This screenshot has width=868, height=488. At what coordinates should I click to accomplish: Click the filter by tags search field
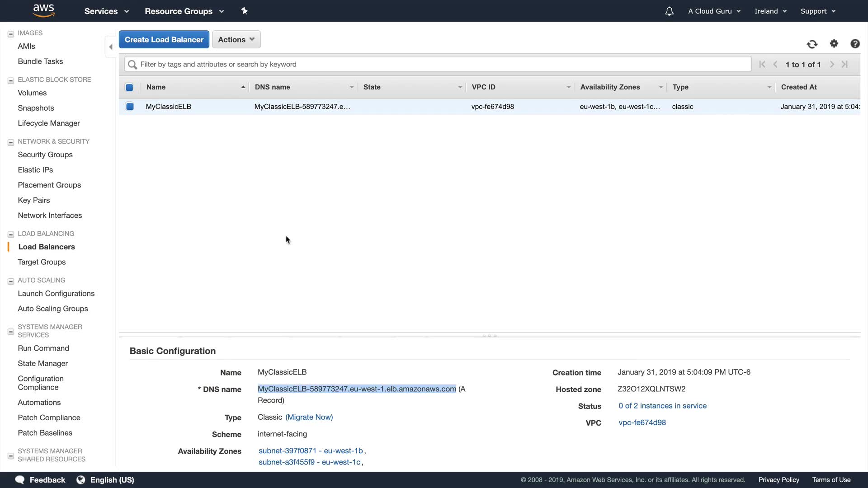click(x=438, y=64)
